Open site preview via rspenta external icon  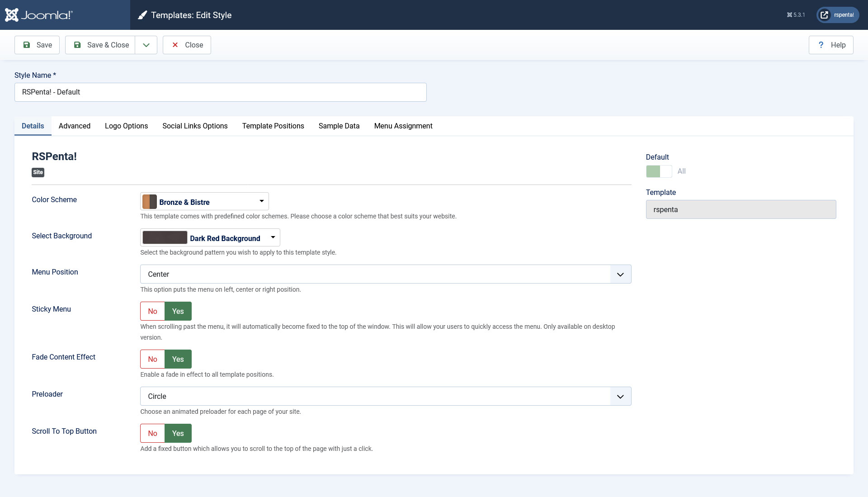click(825, 15)
